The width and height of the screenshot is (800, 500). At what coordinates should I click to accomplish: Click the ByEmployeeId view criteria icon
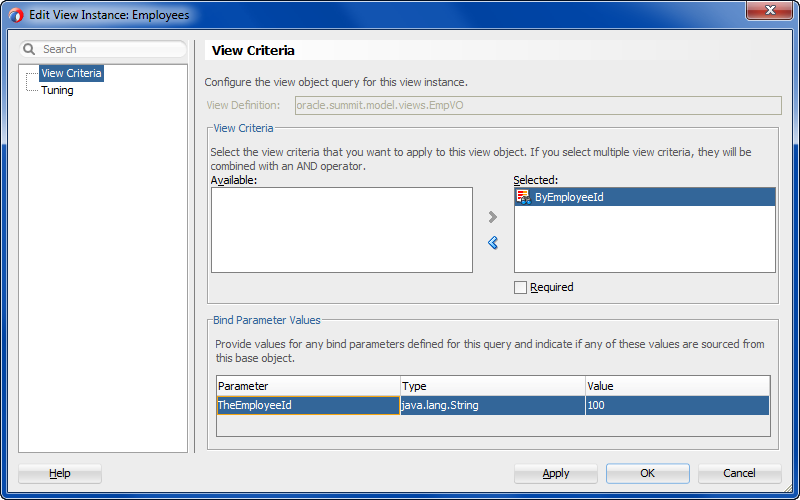point(523,197)
